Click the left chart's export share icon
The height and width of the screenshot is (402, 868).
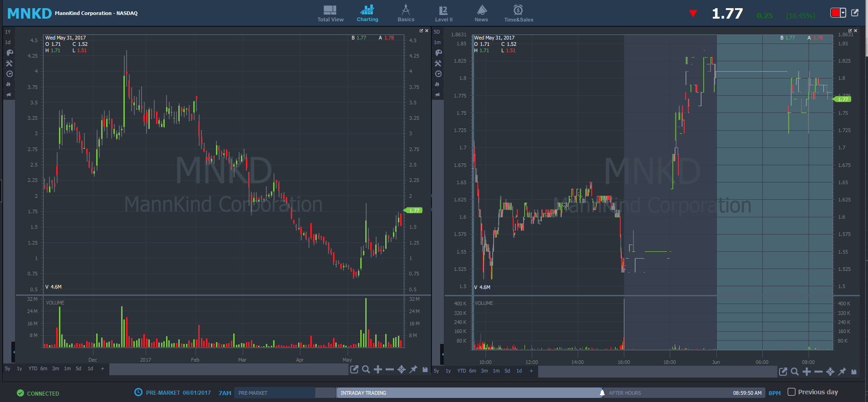click(x=354, y=370)
